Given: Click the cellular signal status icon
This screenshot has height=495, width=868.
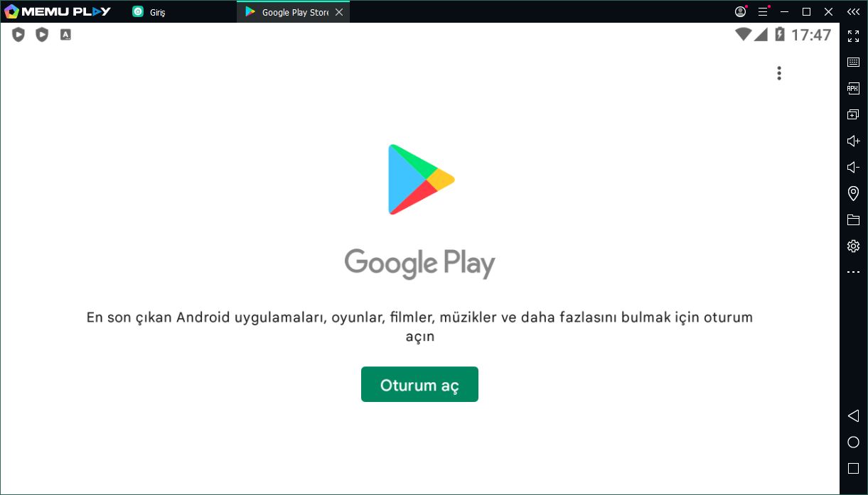Looking at the screenshot, I should tap(761, 34).
